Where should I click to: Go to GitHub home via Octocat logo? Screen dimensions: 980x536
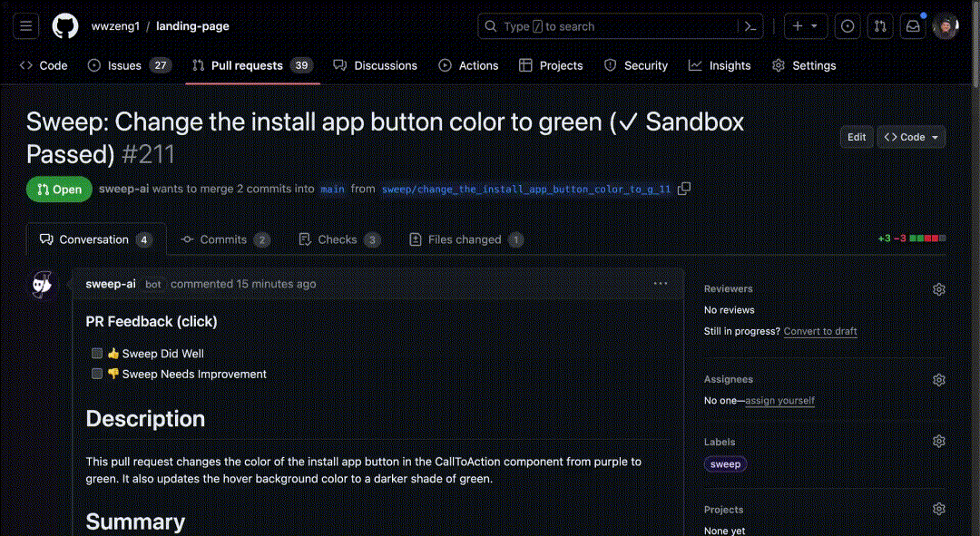[65, 26]
